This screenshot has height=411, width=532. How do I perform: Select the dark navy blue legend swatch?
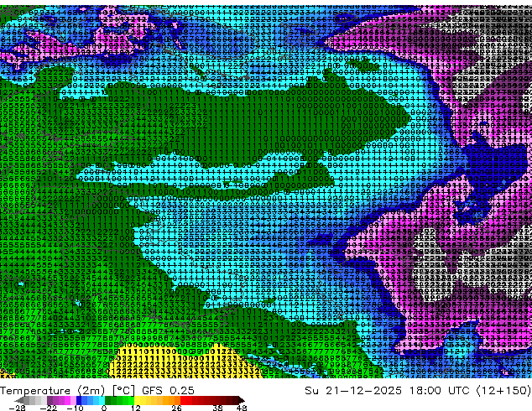pos(79,400)
